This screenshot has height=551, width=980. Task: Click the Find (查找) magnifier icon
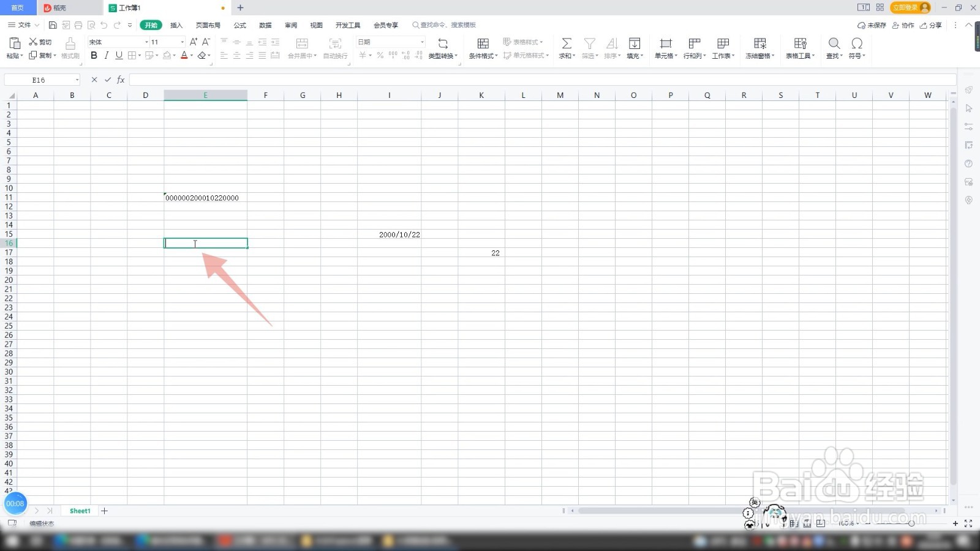tap(834, 43)
